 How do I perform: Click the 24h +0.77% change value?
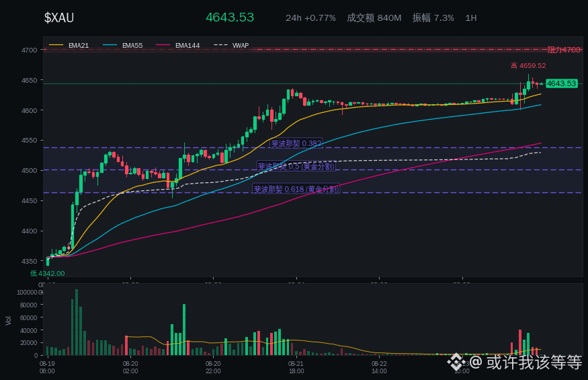[310, 18]
